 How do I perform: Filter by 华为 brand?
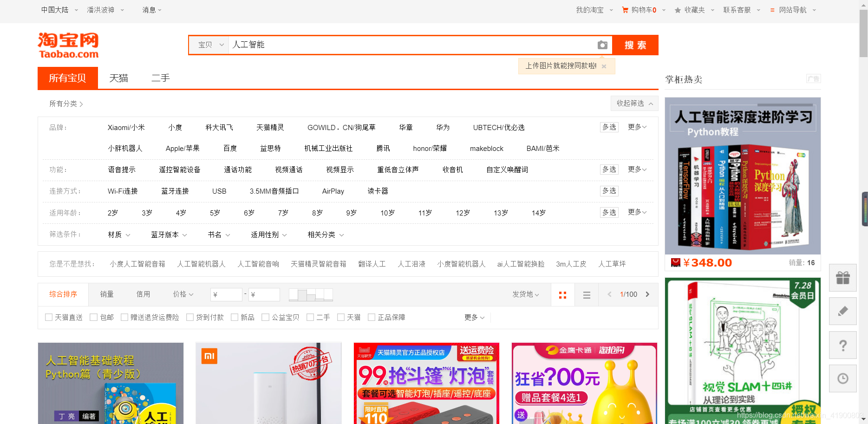pos(443,127)
